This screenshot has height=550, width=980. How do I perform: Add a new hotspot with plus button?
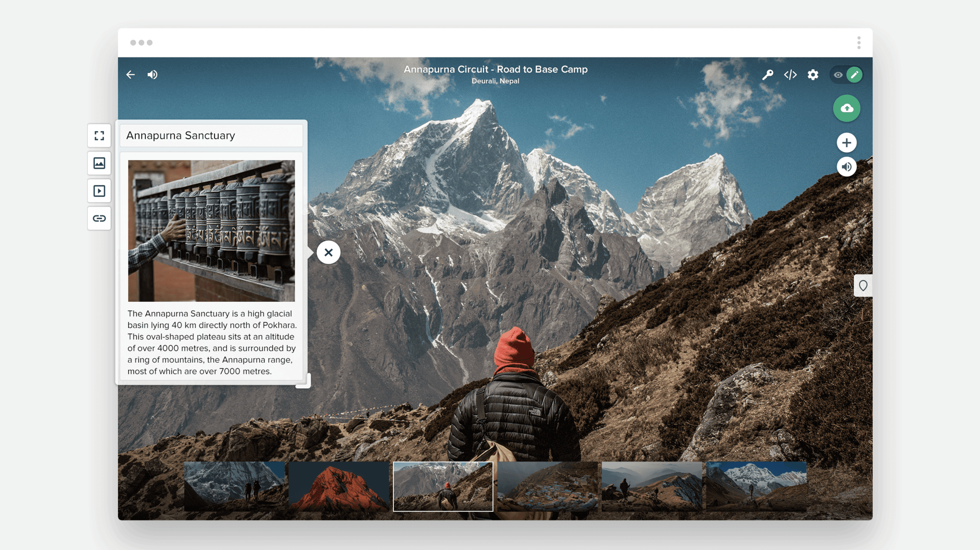[x=847, y=143]
